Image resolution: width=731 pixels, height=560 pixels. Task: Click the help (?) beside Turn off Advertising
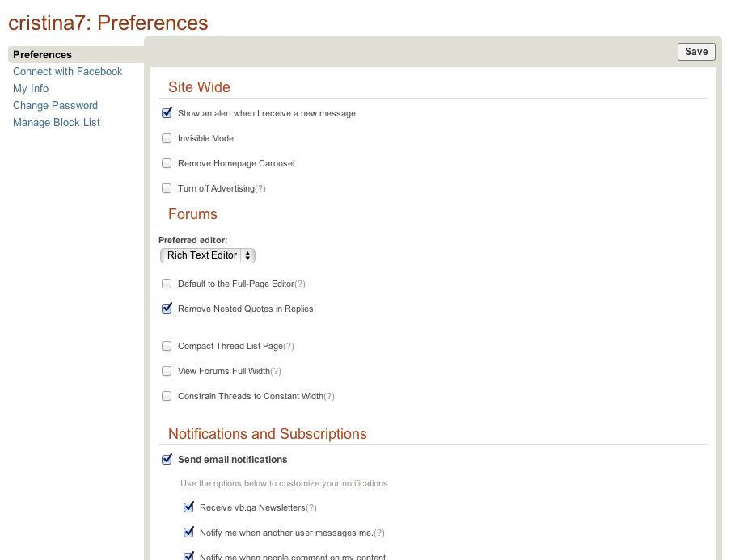(x=260, y=188)
